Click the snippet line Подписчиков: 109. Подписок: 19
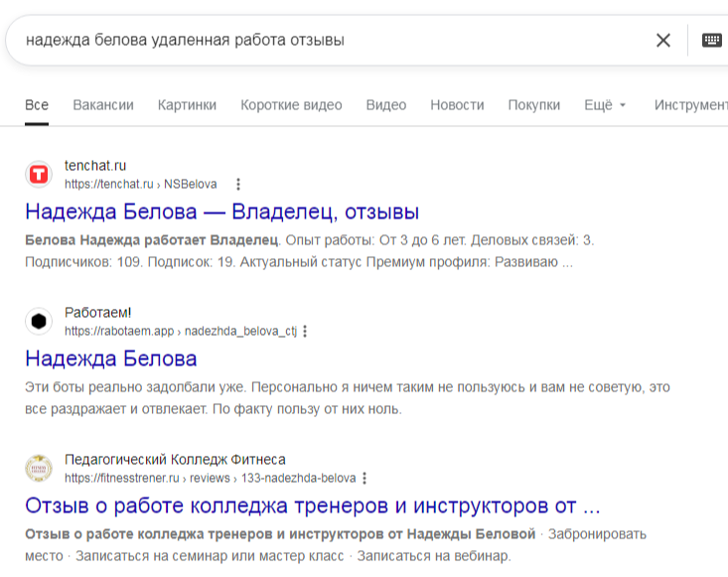Viewport: 728px width, 577px height. coord(299,262)
